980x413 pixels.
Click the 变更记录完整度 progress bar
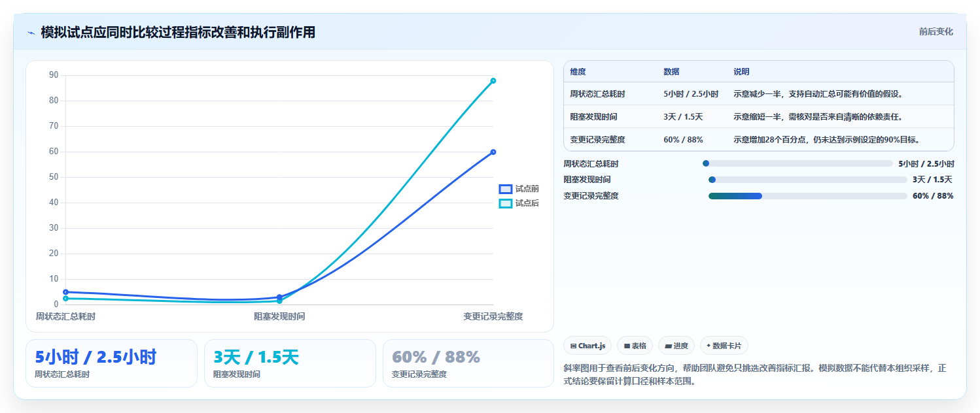coord(807,195)
